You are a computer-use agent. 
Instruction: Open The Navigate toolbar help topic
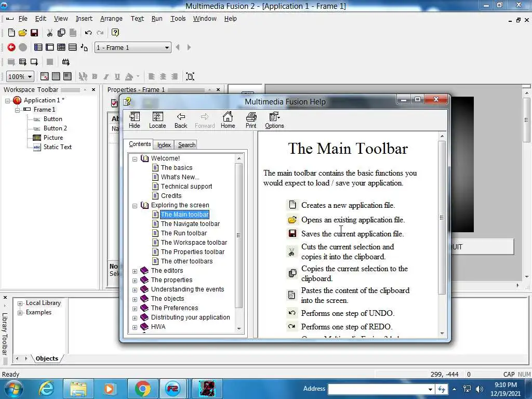pyautogui.click(x=190, y=224)
